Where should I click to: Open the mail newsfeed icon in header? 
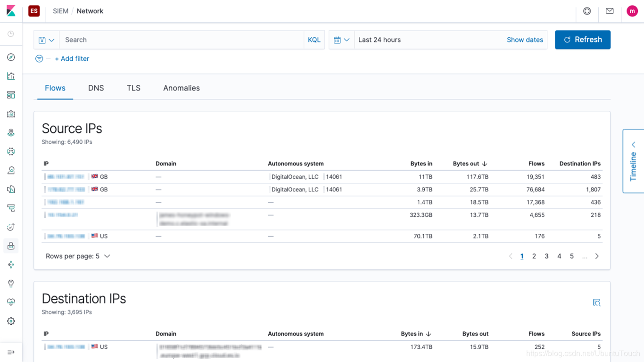[610, 11]
